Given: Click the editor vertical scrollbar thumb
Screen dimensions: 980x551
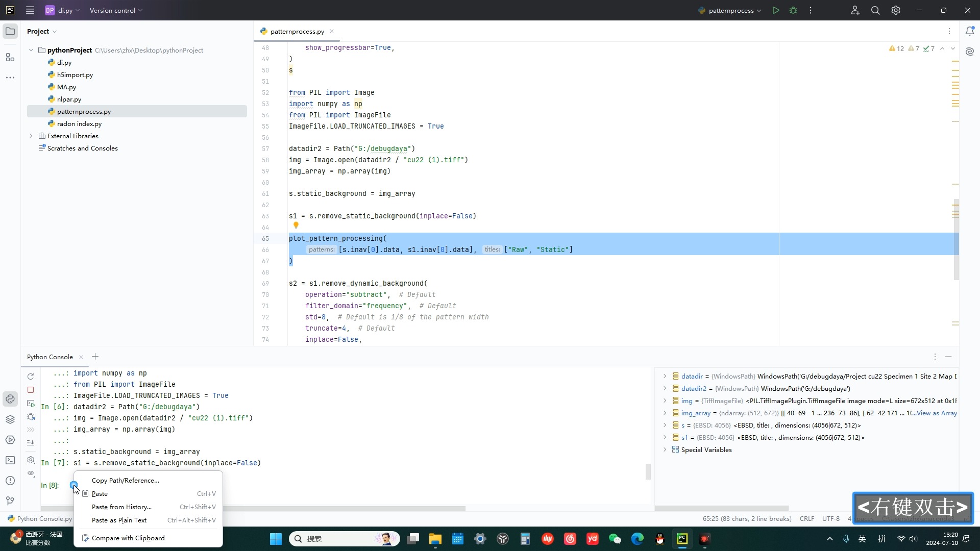Looking at the screenshot, I should point(957,239).
